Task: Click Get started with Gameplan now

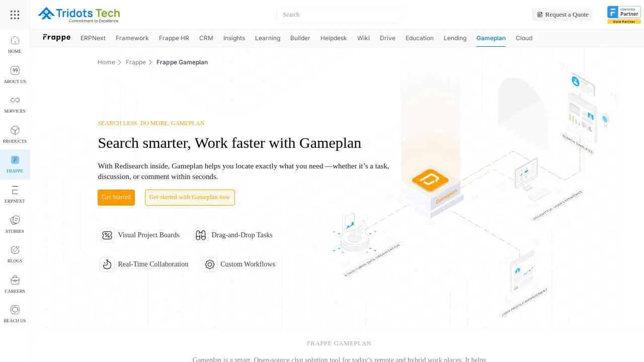Action: (190, 198)
